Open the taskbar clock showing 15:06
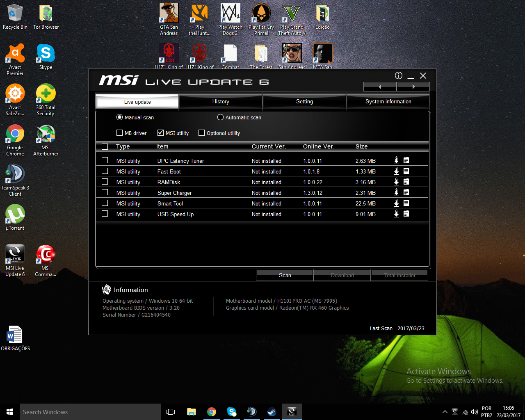Screen dimensions: 525x420 coord(509,412)
